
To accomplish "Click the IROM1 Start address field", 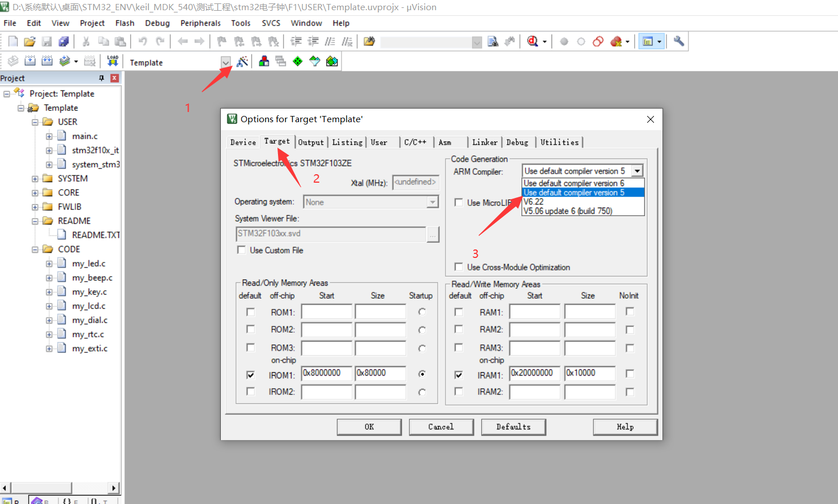I will [x=327, y=373].
